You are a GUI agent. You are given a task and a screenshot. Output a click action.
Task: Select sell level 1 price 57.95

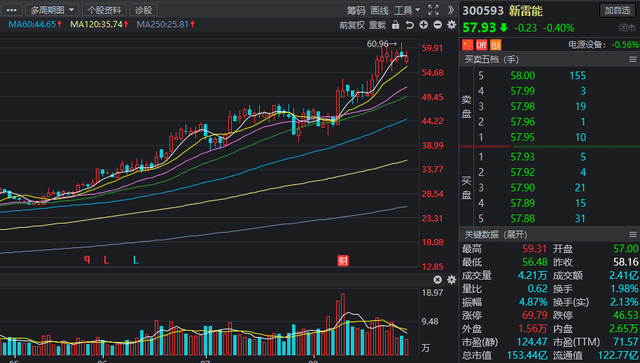point(522,137)
